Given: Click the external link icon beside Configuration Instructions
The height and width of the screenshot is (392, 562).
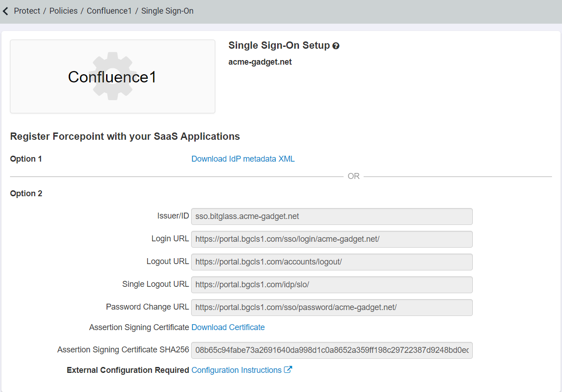Looking at the screenshot, I should point(289,370).
